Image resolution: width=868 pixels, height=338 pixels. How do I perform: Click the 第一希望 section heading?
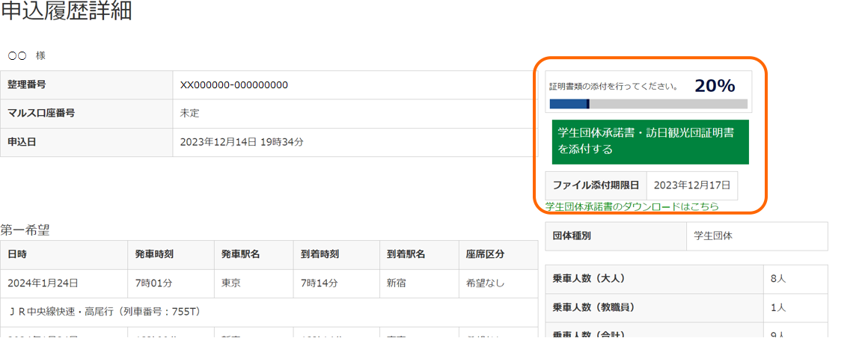coord(25,230)
